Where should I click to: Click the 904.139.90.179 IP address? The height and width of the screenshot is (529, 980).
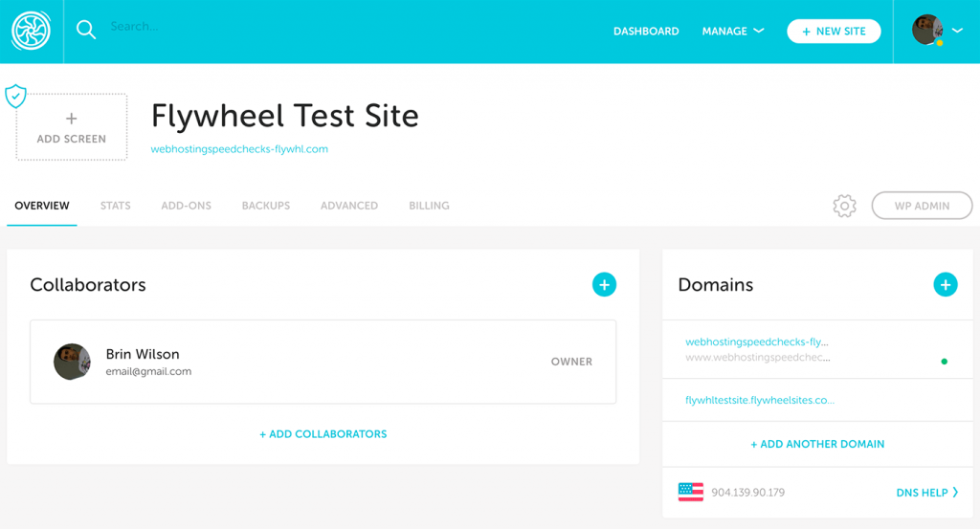click(x=748, y=492)
